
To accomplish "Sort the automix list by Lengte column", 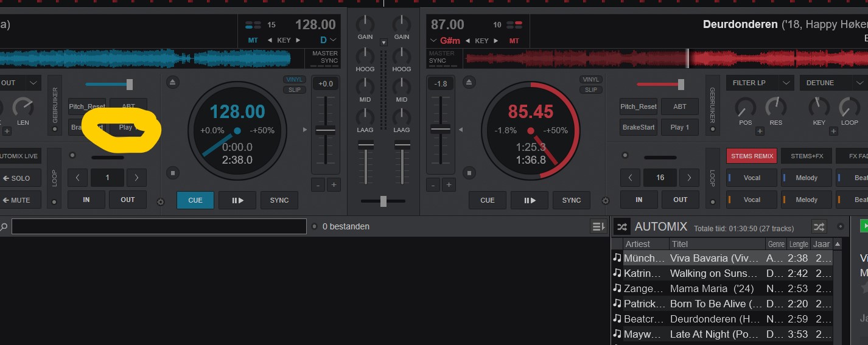I will coord(798,244).
